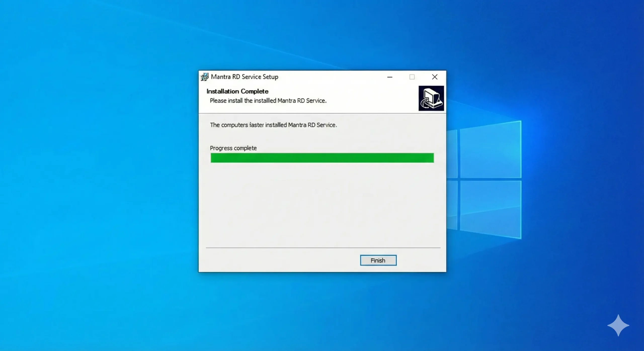Click the sparkle star watermark icon
This screenshot has height=351, width=644.
pyautogui.click(x=618, y=325)
